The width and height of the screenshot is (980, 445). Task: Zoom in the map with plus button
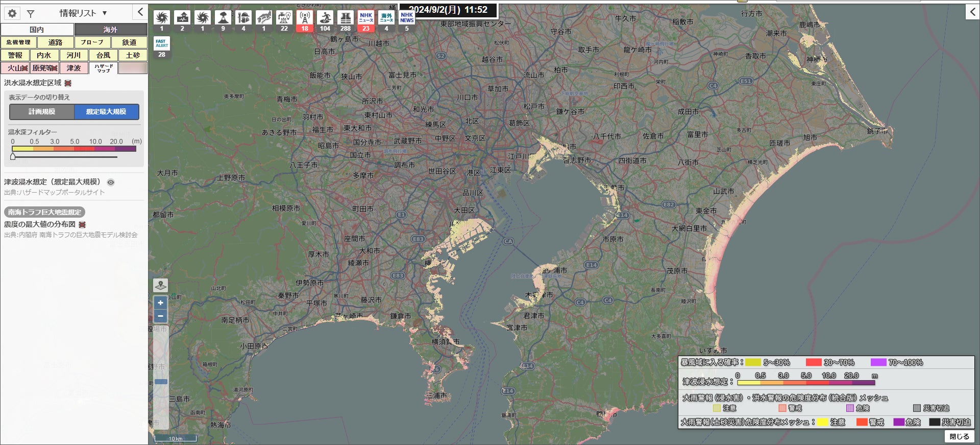coord(160,303)
